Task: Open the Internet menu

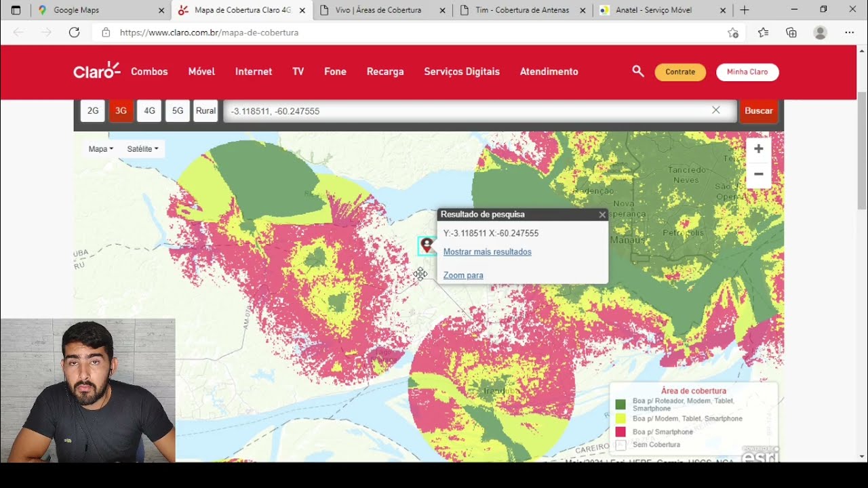Action: pos(254,71)
